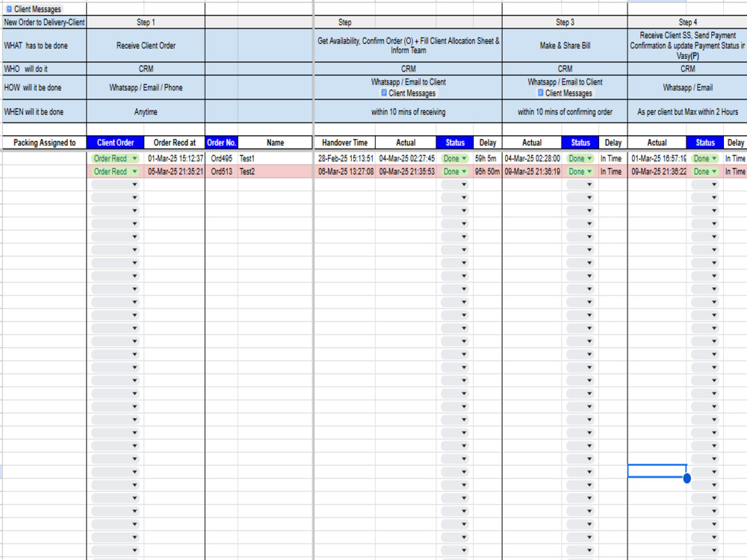The image size is (747, 560).
Task: Select the WHO will do it label
Action: (x=44, y=69)
